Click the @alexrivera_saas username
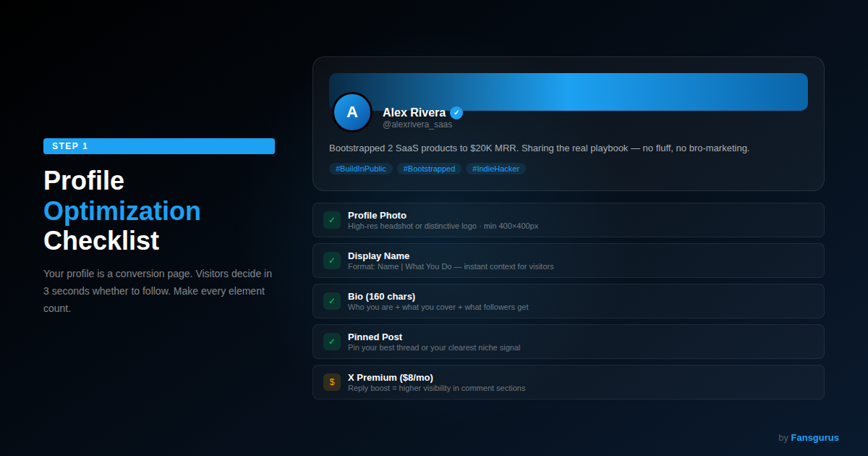The image size is (868, 456). 418,124
